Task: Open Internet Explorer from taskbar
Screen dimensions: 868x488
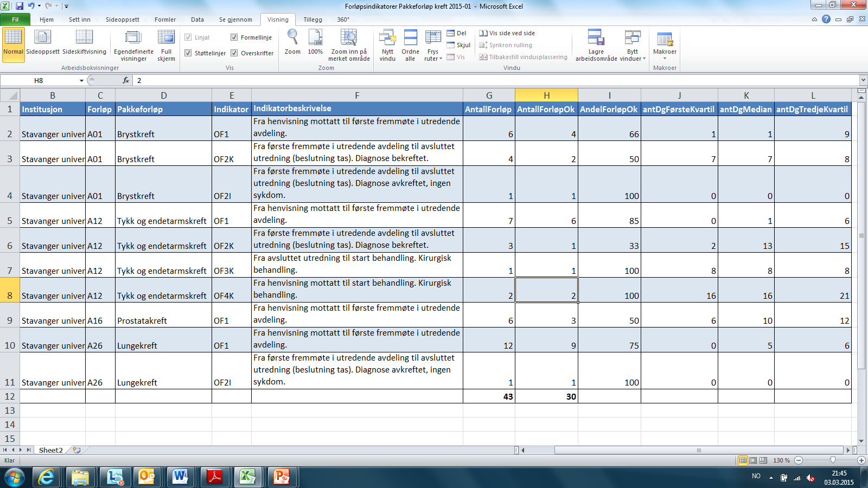Action: coord(47,477)
